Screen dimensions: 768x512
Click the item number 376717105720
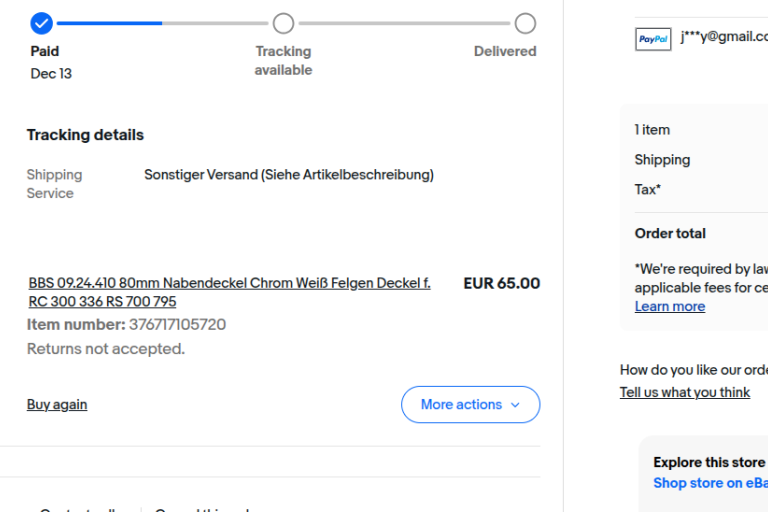[x=177, y=325]
